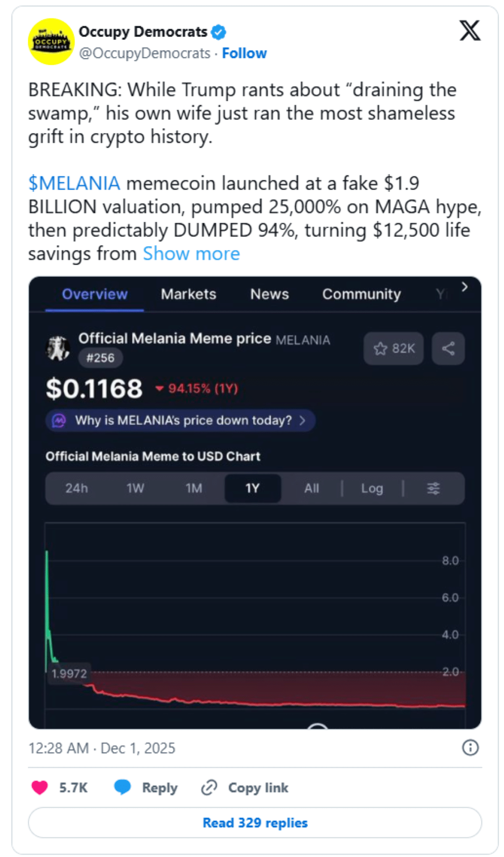The width and height of the screenshot is (504, 857).
Task: Click the Follow link
Action: point(244,53)
